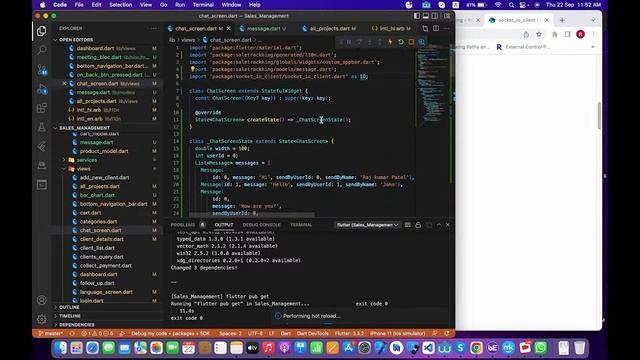Open Chrome tab search dropdown arrow
This screenshot has height=360, width=640.
pyautogui.click(x=593, y=20)
